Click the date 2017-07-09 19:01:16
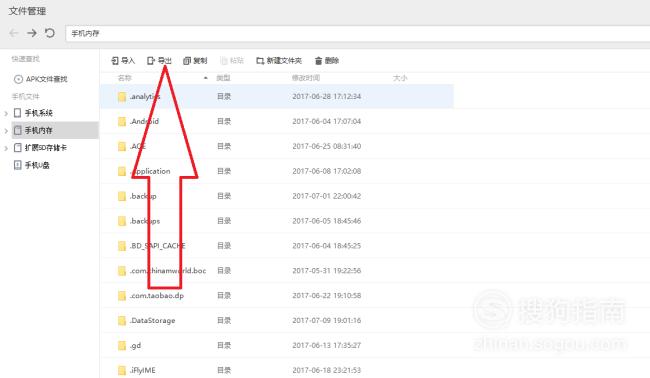The width and height of the screenshot is (650, 378). tap(327, 320)
